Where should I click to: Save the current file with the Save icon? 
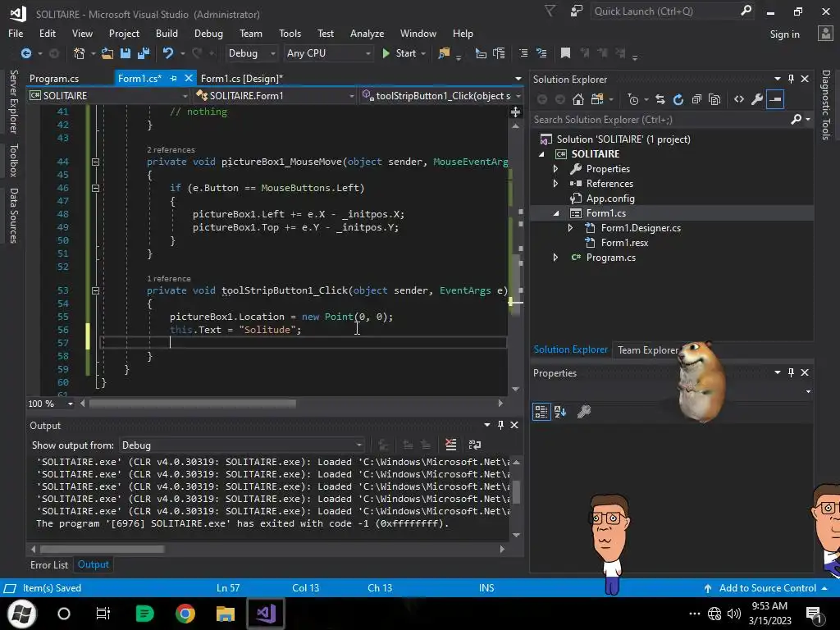pos(126,53)
